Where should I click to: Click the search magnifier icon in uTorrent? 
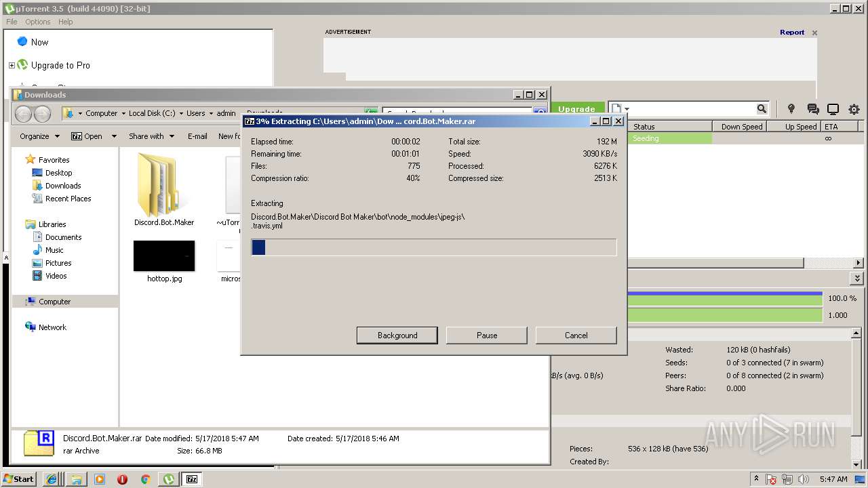762,109
